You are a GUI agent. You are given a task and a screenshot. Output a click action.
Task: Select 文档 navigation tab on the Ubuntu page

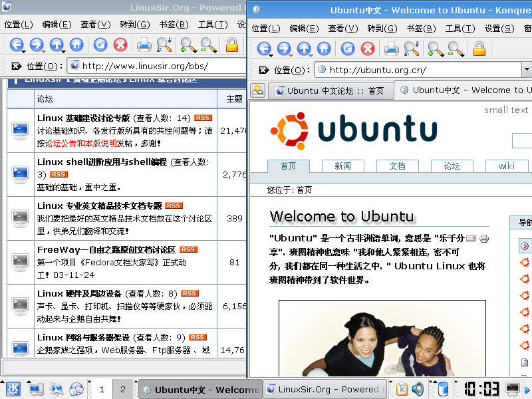point(397,166)
